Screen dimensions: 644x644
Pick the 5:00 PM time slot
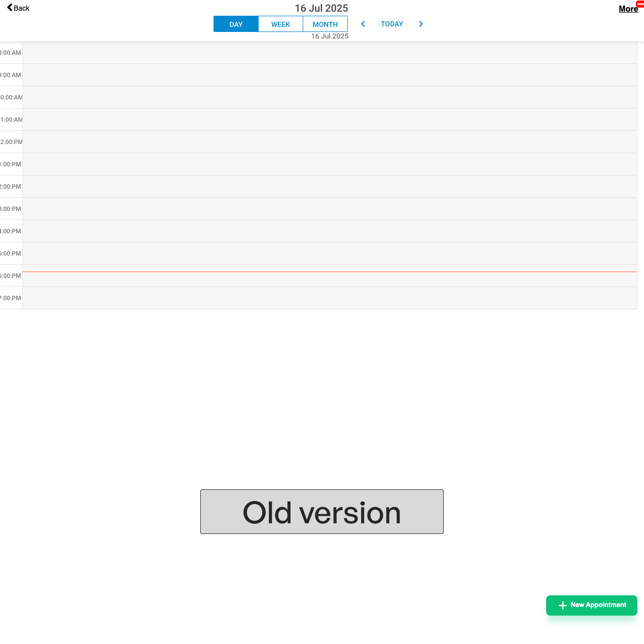(330, 254)
